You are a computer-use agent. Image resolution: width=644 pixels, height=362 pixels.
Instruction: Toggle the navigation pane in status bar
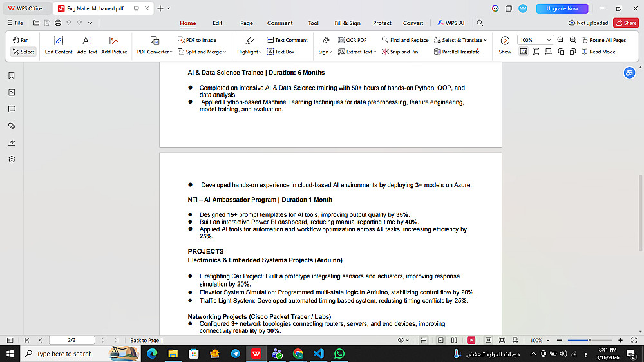pyautogui.click(x=10, y=340)
